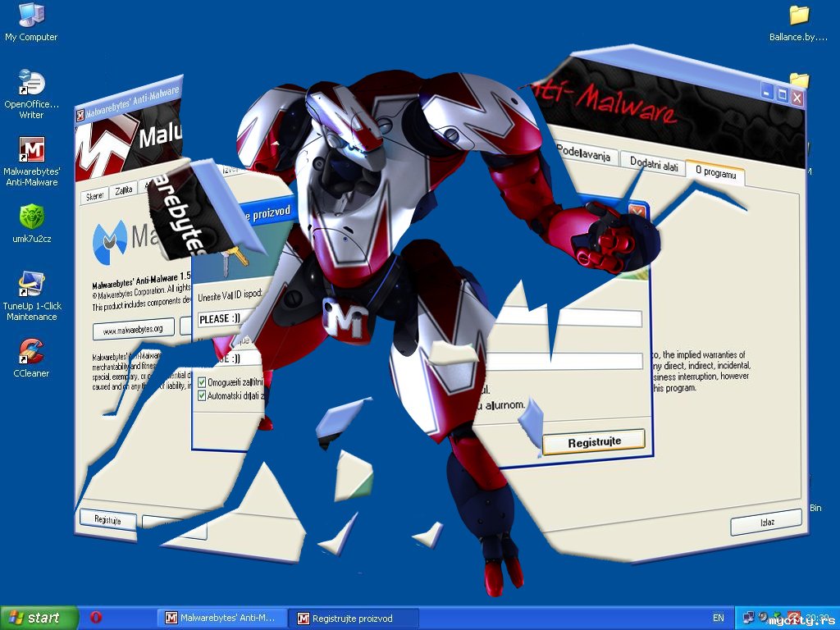Click the network connection tray icon
The image size is (840, 630).
tap(748, 618)
